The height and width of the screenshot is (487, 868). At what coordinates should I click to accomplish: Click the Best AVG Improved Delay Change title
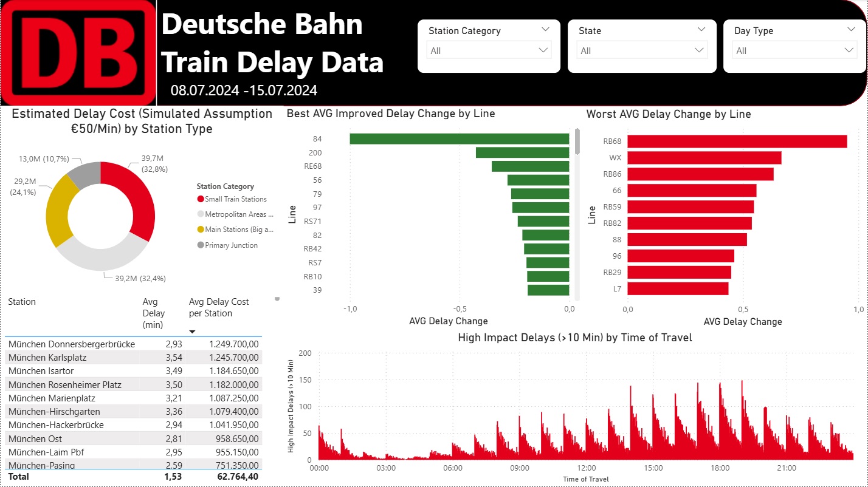coord(391,114)
